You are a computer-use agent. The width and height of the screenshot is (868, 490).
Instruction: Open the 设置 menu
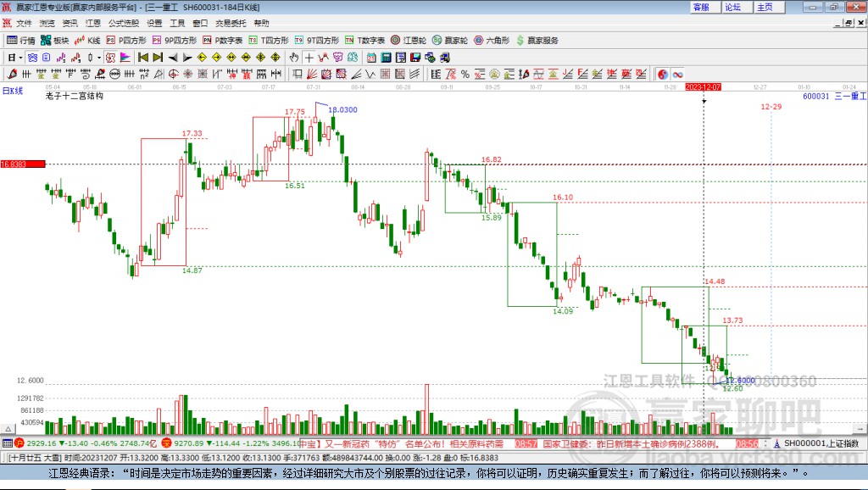click(154, 23)
